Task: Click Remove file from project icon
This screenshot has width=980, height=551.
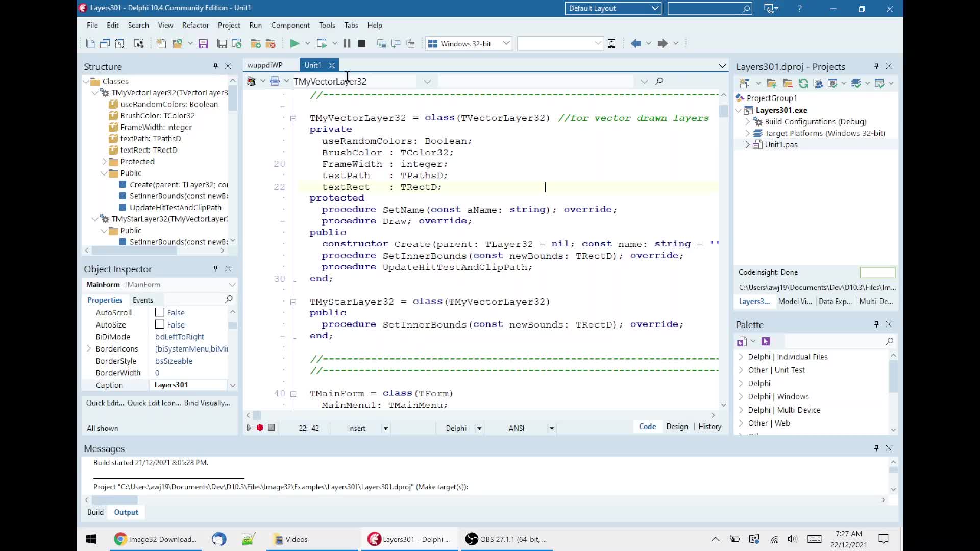Action: 271,43
